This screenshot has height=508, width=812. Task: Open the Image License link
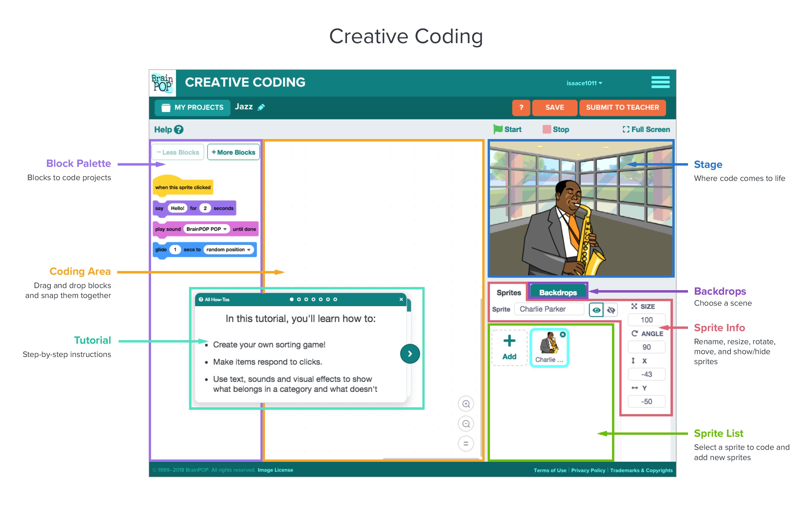275,470
